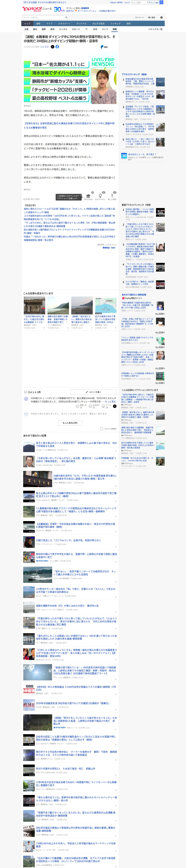
Task: Select the '速報' navigation tab
Action: point(38,24)
